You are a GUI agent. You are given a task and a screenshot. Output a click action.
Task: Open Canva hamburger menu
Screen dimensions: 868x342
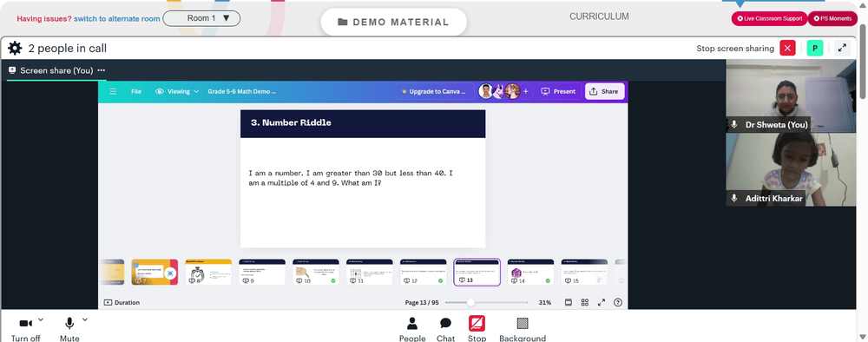(x=113, y=91)
